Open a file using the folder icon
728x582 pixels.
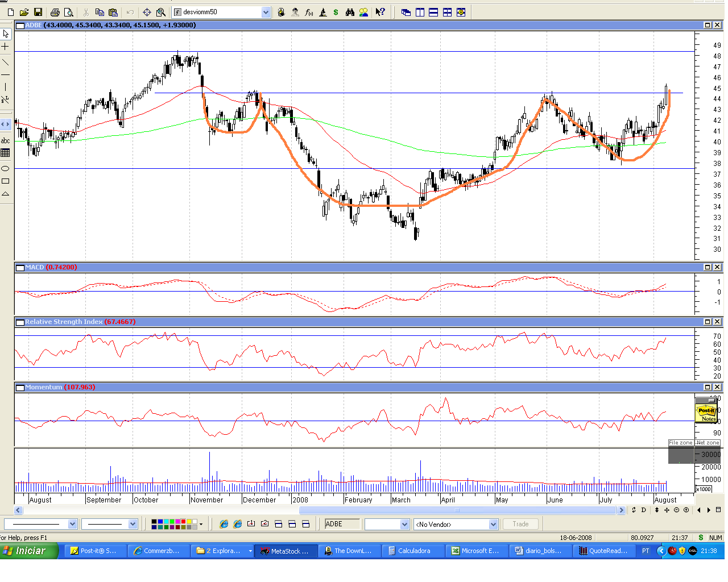click(24, 12)
